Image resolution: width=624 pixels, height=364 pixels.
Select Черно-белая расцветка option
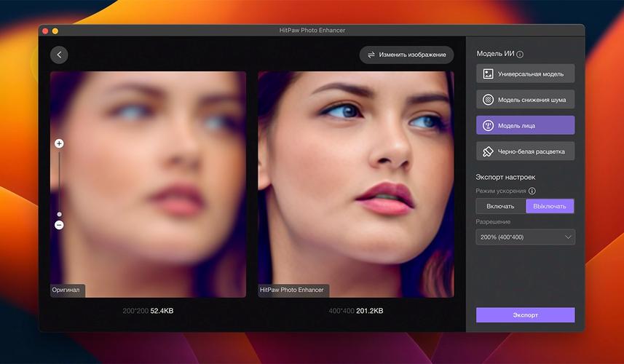tap(525, 151)
